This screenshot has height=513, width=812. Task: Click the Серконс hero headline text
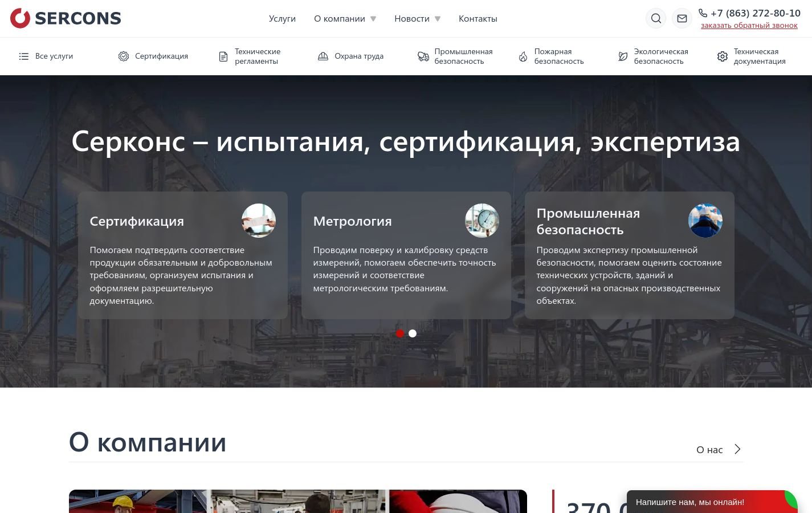pos(406,141)
